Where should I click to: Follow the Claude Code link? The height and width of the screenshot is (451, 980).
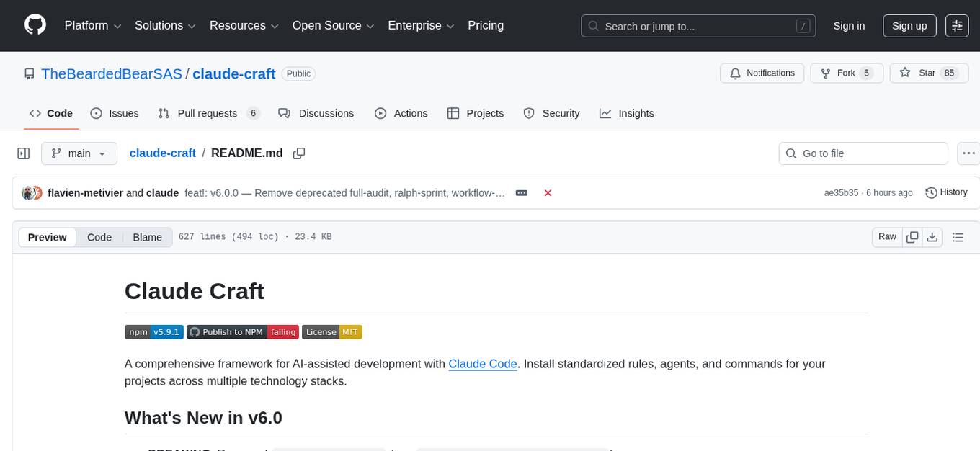pos(482,364)
